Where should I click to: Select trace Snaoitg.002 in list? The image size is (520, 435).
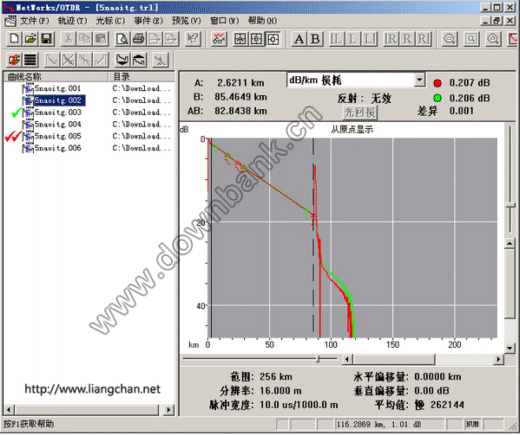[x=59, y=100]
